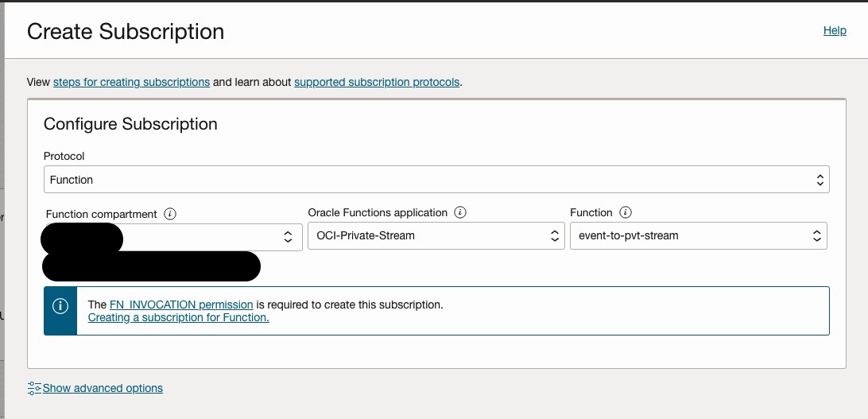Click the sliders icon beside Show advanced options
Viewport: 868px width, 419px height.
pyautogui.click(x=34, y=388)
